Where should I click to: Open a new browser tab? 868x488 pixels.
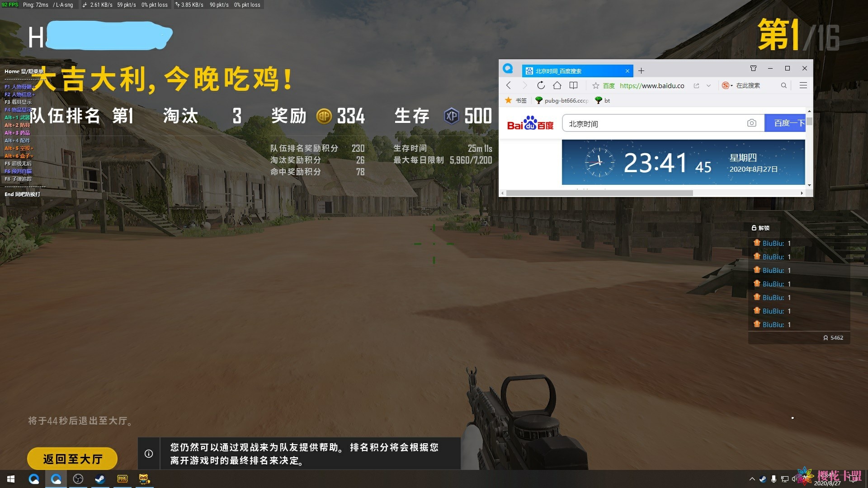click(641, 71)
